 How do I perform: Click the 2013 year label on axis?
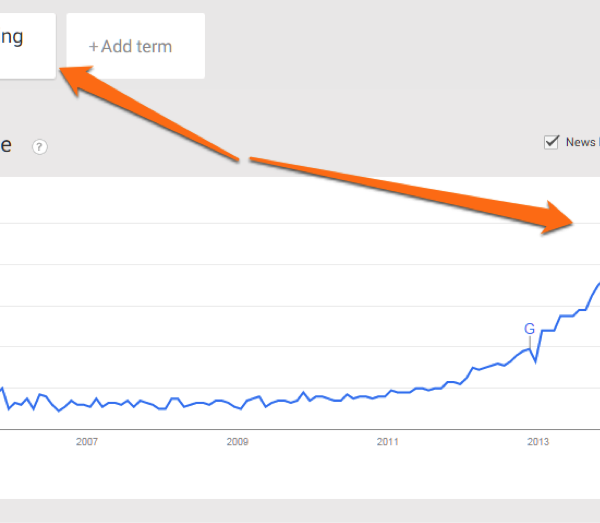point(538,441)
